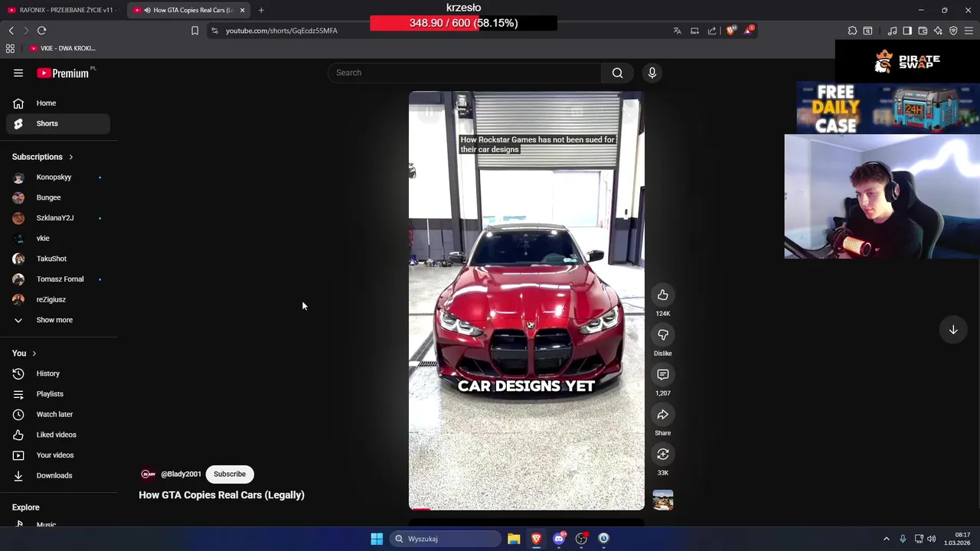Go back in browser history

(11, 31)
